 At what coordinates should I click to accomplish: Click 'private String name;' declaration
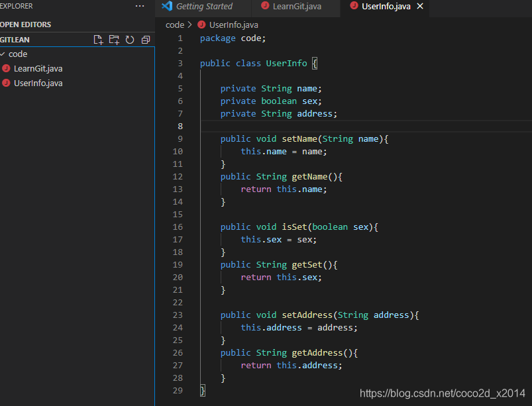271,89
